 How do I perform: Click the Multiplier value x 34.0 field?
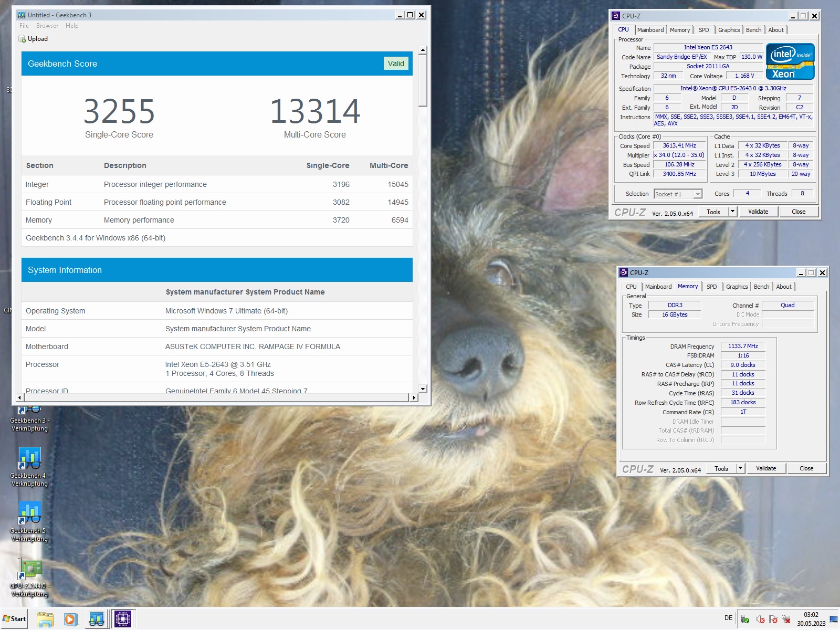[679, 155]
